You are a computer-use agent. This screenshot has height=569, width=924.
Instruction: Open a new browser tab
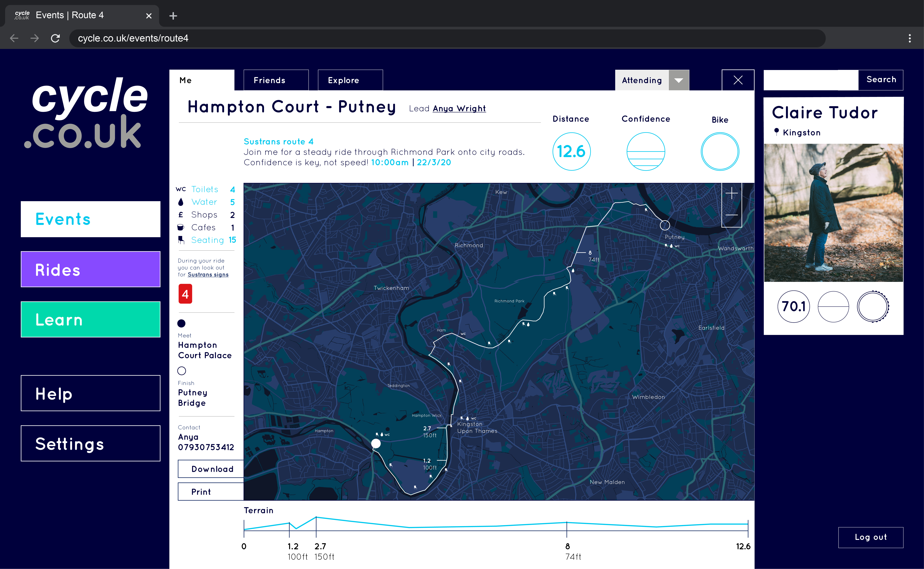[173, 16]
